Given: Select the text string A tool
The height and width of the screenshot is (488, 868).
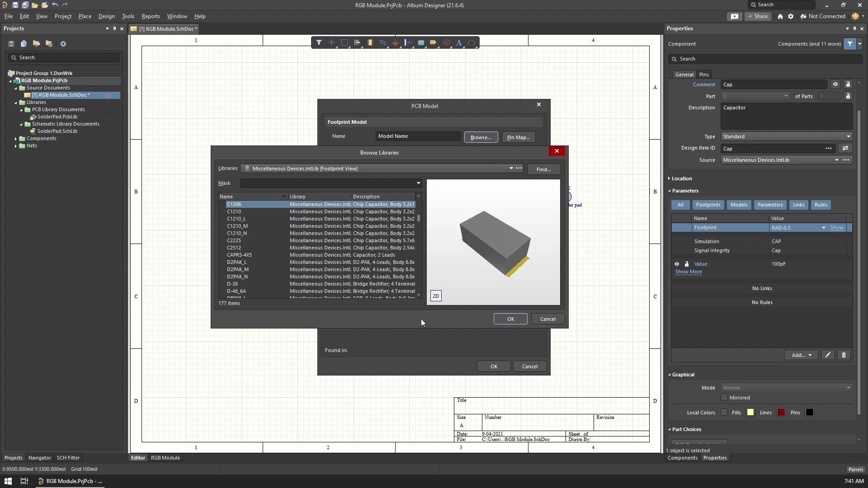Looking at the screenshot, I should coord(459,42).
